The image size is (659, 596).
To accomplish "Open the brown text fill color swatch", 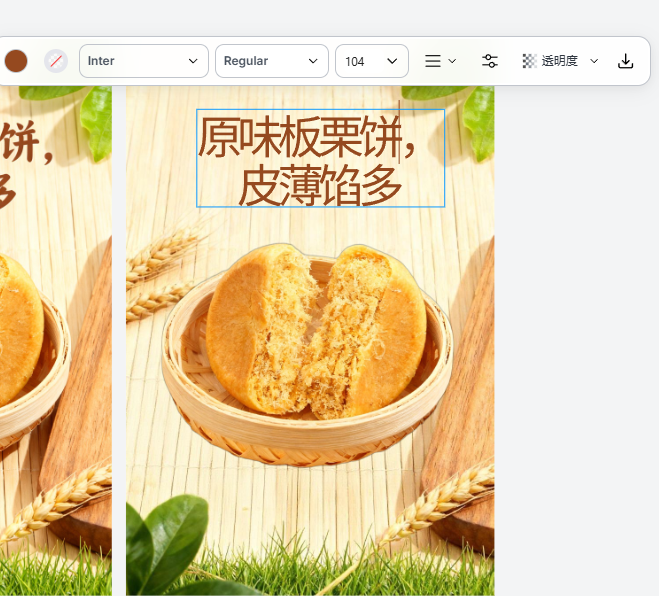I will point(16,61).
